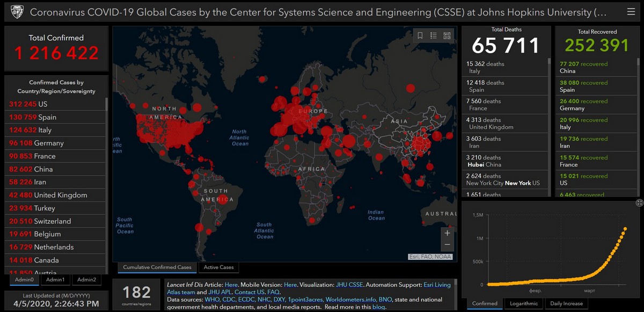
Task: Show the map legend list icon
Action: [434, 36]
